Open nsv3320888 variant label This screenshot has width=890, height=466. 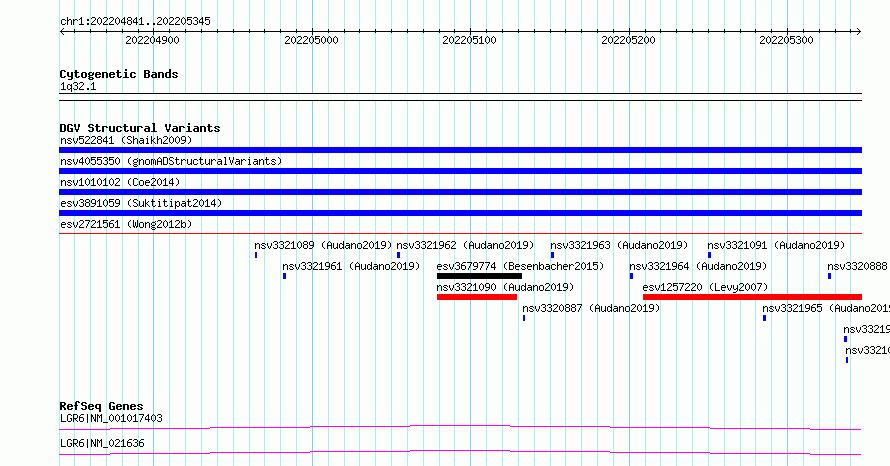(x=858, y=266)
